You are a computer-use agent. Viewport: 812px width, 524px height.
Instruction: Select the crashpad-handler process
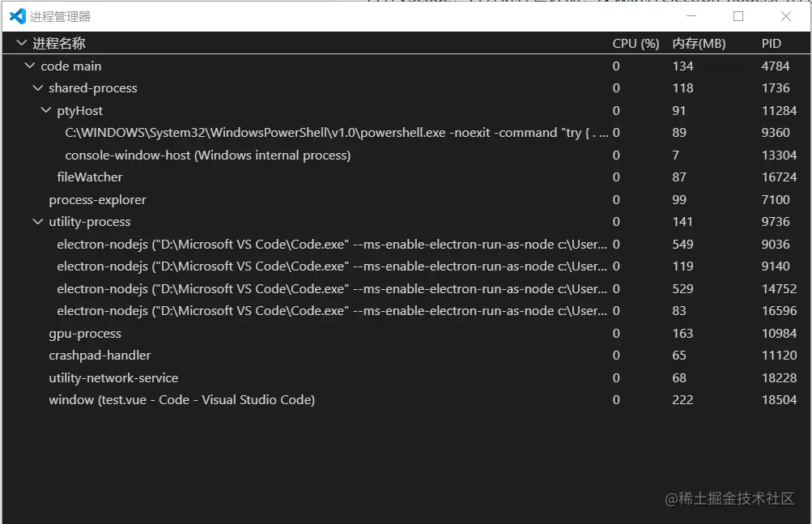pyautogui.click(x=100, y=356)
